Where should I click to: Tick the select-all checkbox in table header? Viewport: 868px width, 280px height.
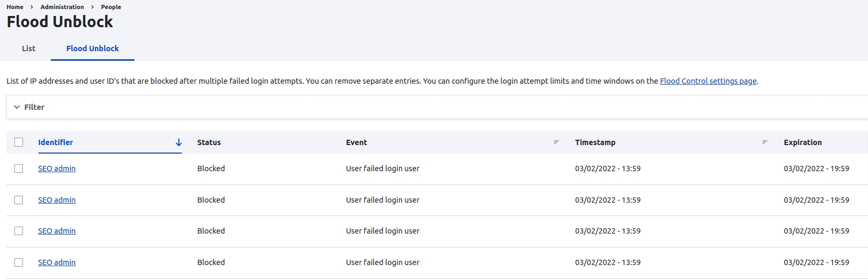tap(19, 142)
